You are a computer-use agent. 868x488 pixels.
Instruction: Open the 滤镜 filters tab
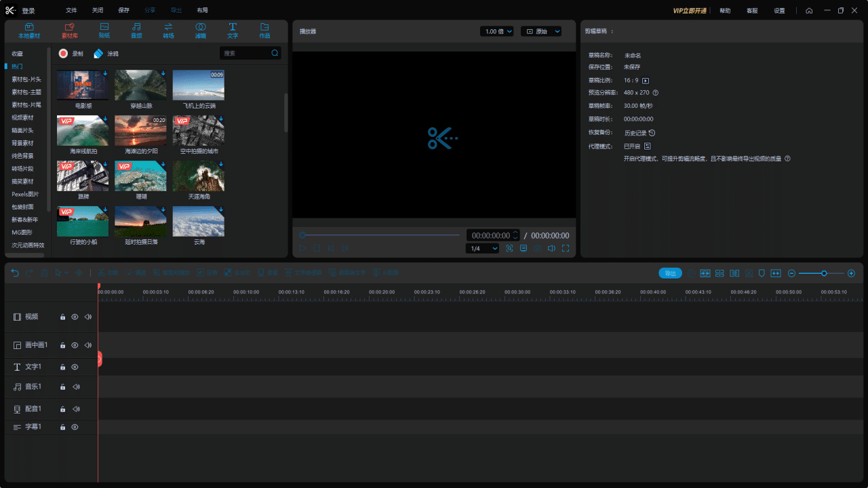[x=201, y=30]
